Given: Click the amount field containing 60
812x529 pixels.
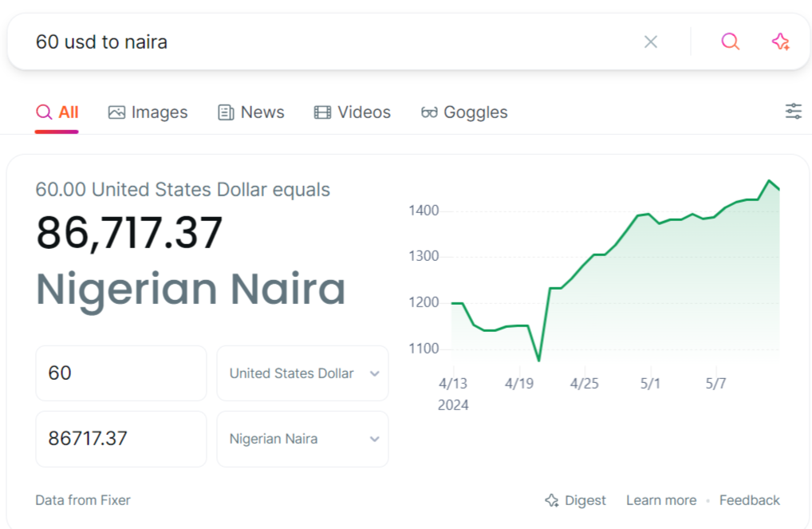Looking at the screenshot, I should coord(120,373).
